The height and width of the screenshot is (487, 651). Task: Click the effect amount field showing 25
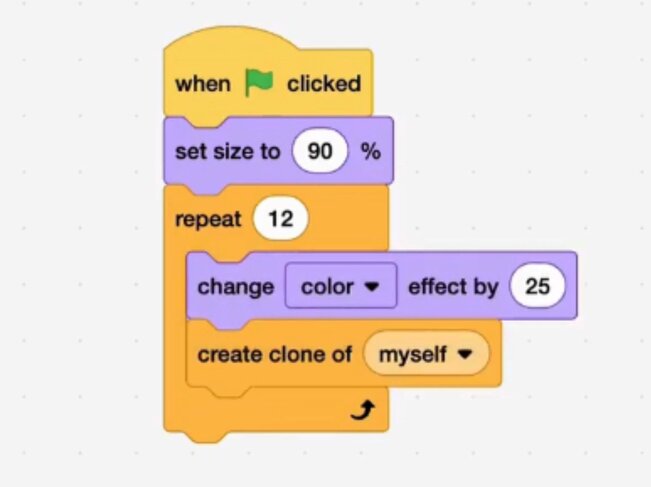click(538, 286)
